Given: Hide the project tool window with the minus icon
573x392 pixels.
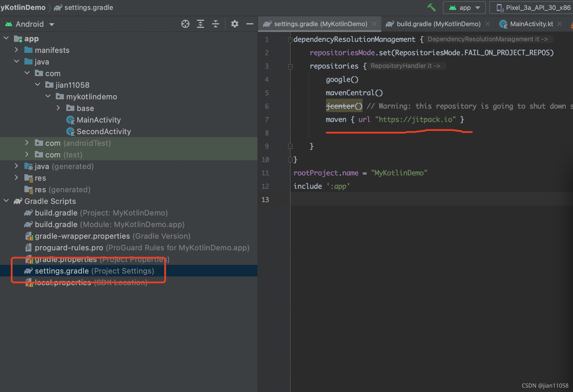Looking at the screenshot, I should (250, 24).
